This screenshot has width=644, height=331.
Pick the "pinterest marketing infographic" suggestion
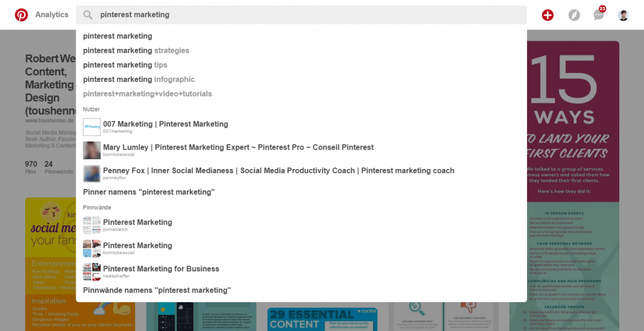tap(138, 79)
